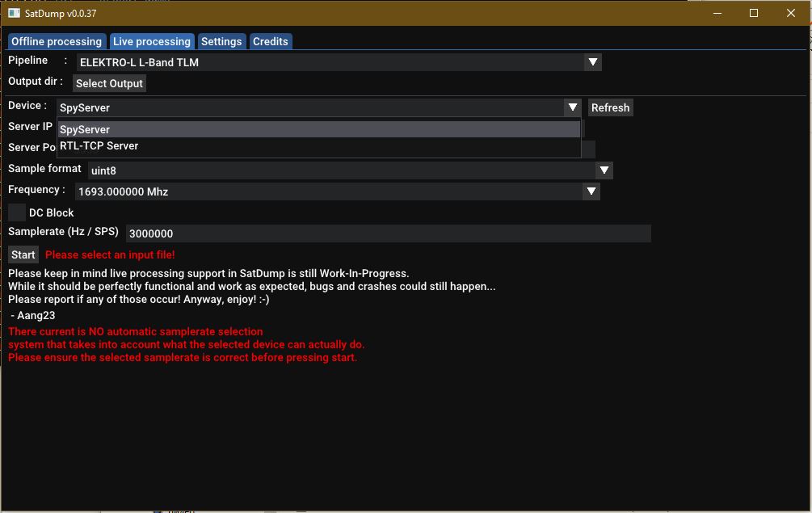Click the 'Output dir :' label

click(x=36, y=82)
